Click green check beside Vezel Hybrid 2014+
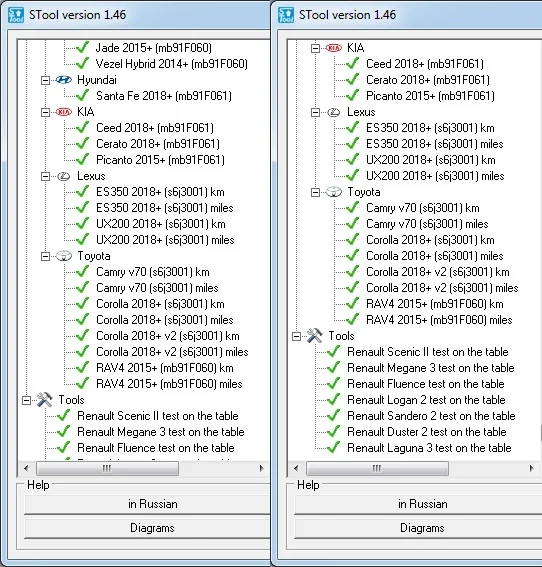The height and width of the screenshot is (567, 542). pyautogui.click(x=83, y=63)
